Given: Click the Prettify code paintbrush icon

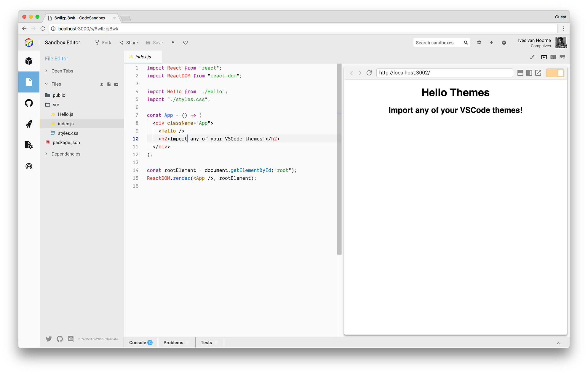Looking at the screenshot, I should [x=532, y=57].
